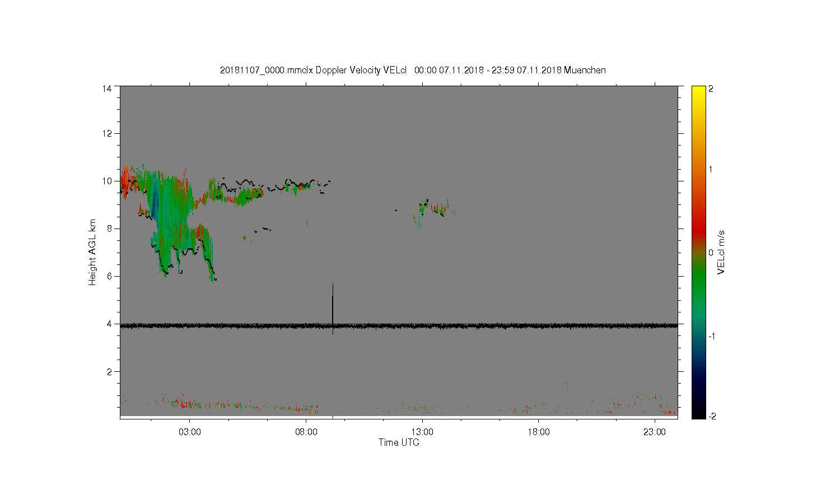Click the '00:00 07.11.2018' start time in title
The height and width of the screenshot is (504, 840).
[449, 70]
